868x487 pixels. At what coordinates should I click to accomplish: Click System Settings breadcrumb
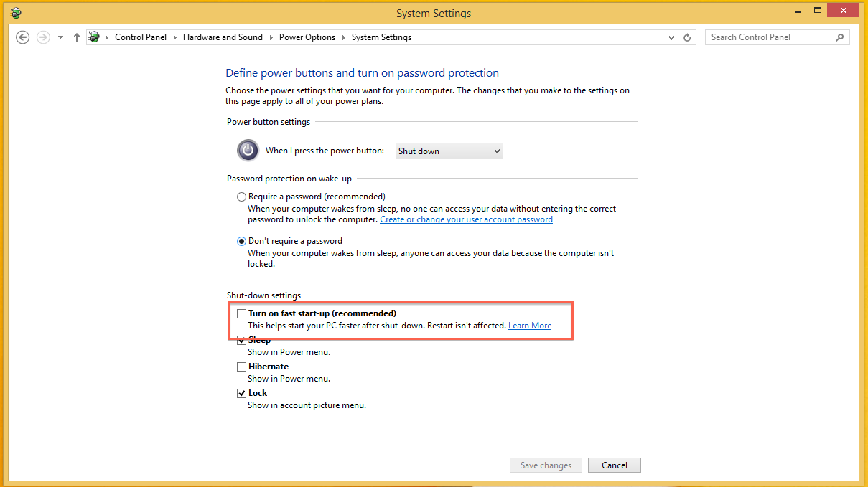point(381,37)
